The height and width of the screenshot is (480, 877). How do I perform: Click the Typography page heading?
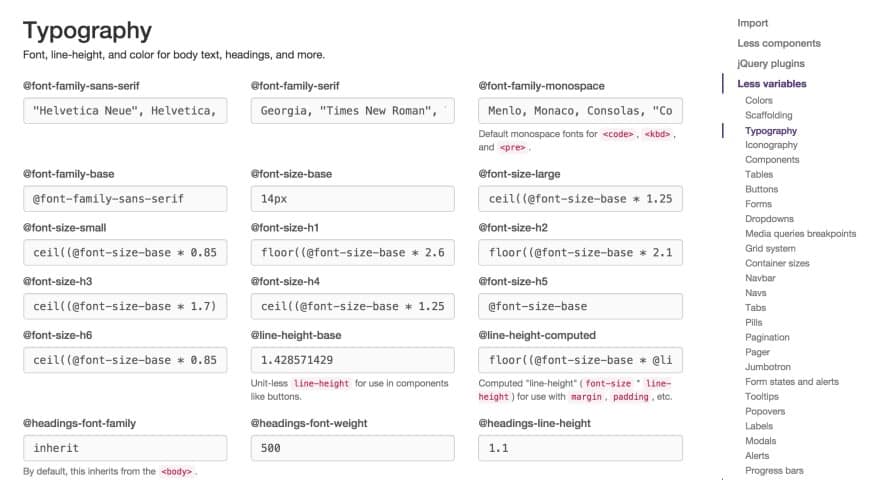tap(87, 31)
